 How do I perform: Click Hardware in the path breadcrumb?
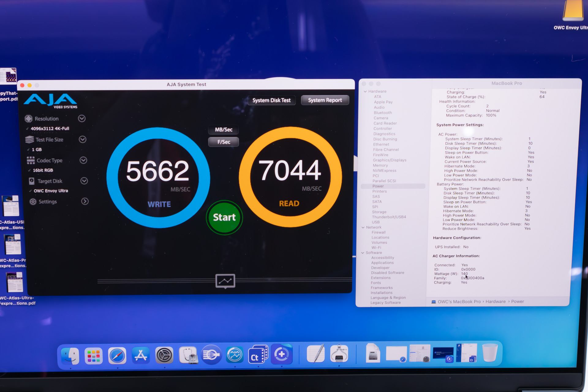(495, 302)
